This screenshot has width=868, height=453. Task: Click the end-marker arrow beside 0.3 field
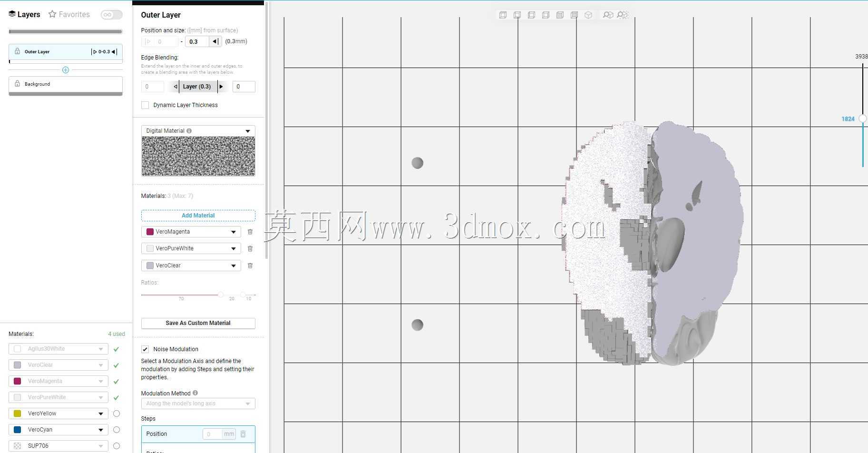click(215, 41)
